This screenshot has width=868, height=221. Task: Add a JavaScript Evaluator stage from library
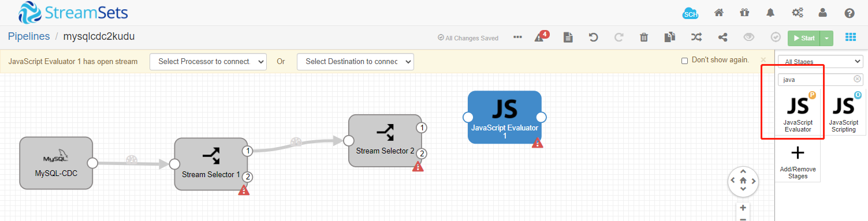pyautogui.click(x=798, y=113)
